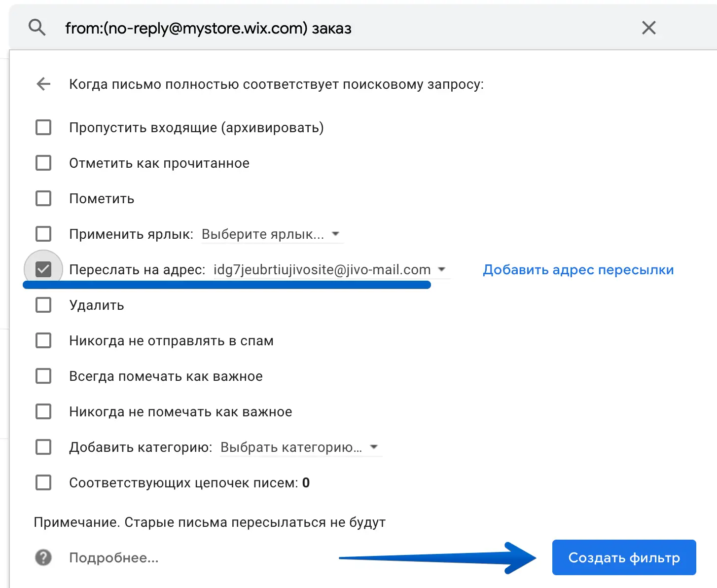Uncheck 'Переслать на адрес' checkbox
717x588 pixels.
43,270
